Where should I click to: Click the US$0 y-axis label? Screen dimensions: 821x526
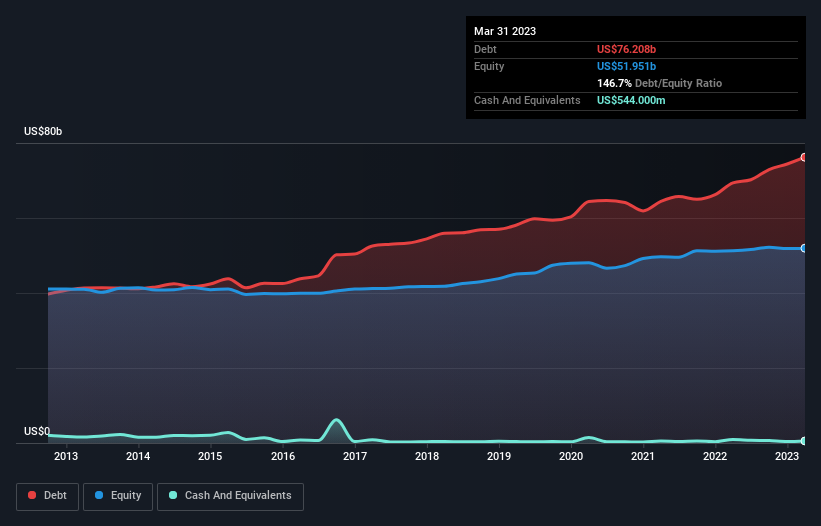[x=37, y=431]
